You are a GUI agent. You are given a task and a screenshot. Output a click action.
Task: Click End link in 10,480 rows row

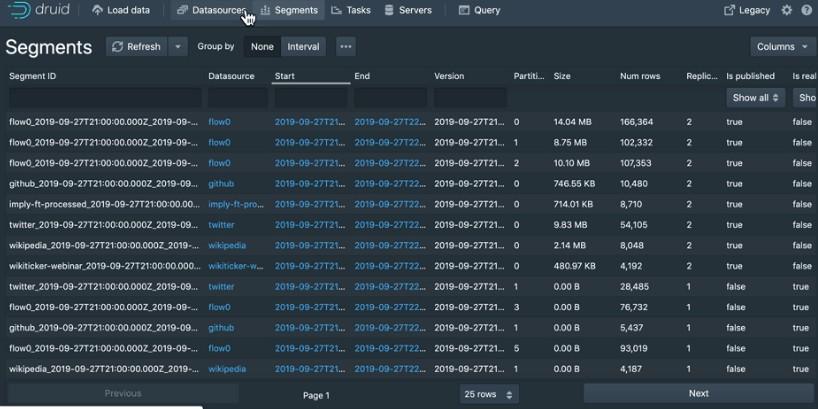click(390, 184)
